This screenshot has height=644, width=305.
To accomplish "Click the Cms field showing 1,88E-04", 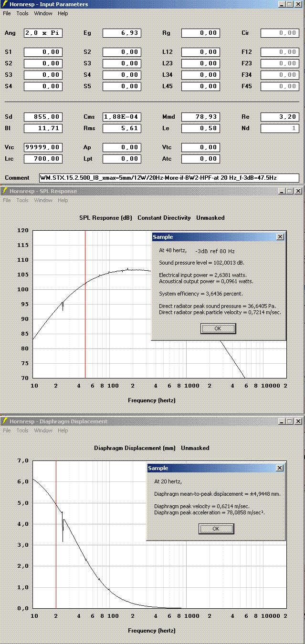I will click(x=122, y=117).
